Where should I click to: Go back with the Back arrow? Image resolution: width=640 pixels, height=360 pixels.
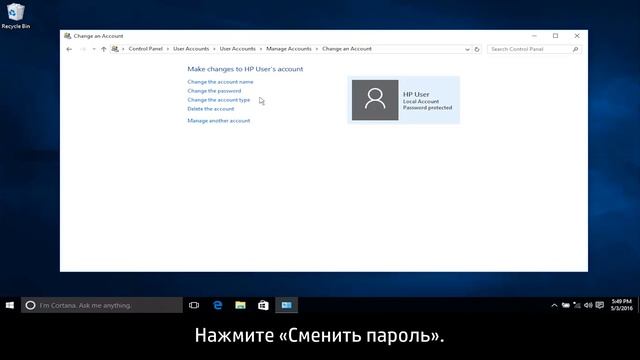tap(69, 49)
